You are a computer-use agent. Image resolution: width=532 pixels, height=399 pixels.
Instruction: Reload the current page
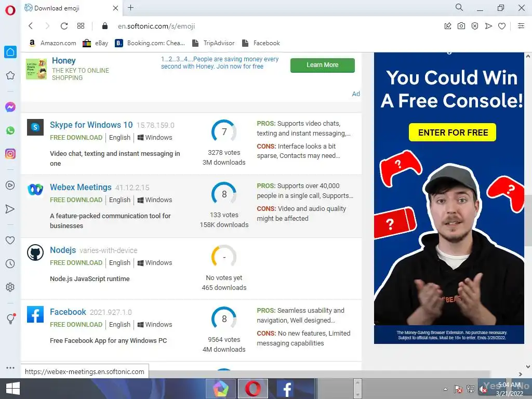(64, 26)
